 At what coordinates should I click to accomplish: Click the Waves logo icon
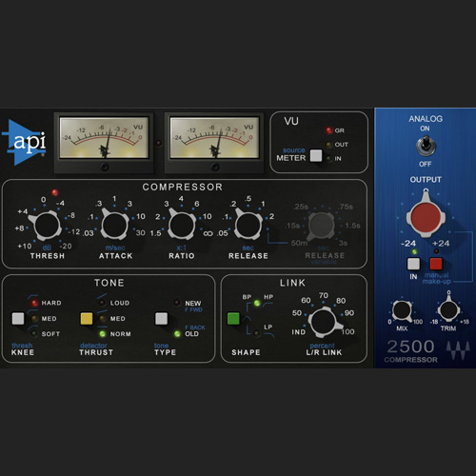tap(458, 350)
